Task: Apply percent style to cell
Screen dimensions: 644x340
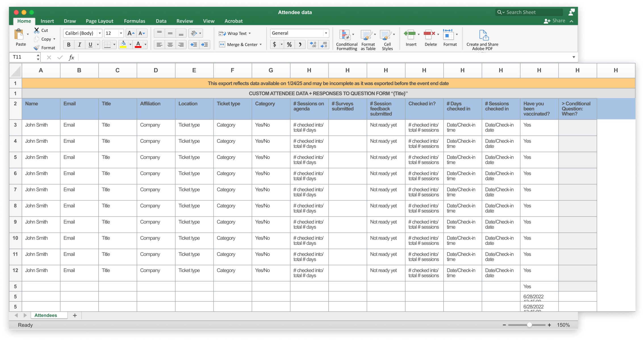Action: tap(289, 45)
